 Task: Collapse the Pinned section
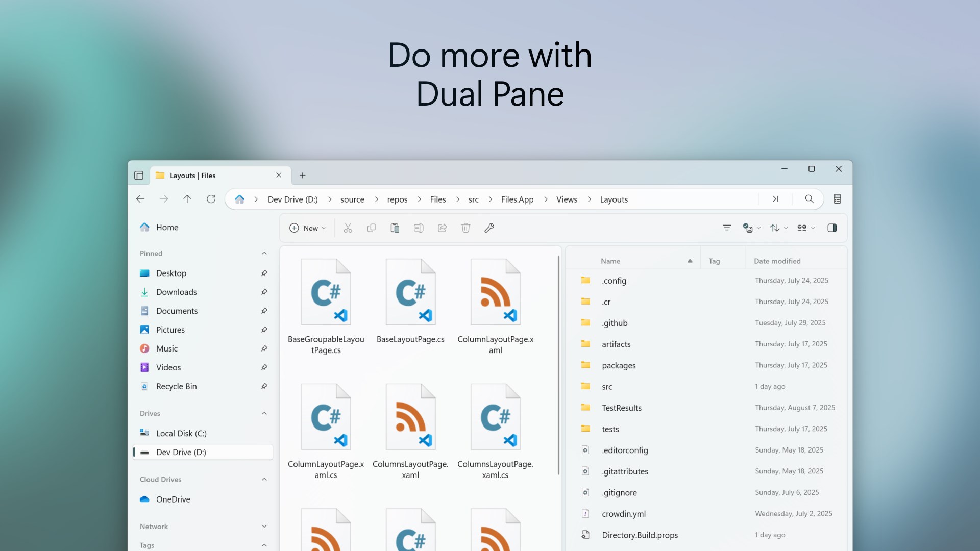coord(264,253)
